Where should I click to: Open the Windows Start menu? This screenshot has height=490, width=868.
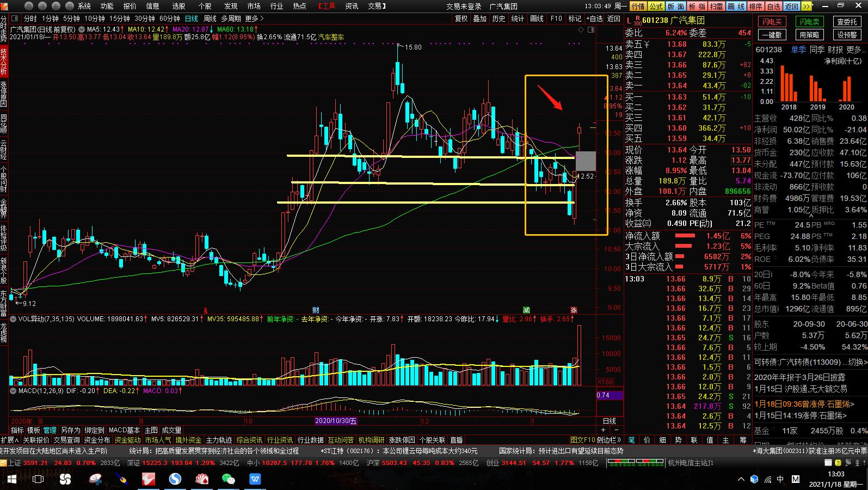[x=11, y=479]
